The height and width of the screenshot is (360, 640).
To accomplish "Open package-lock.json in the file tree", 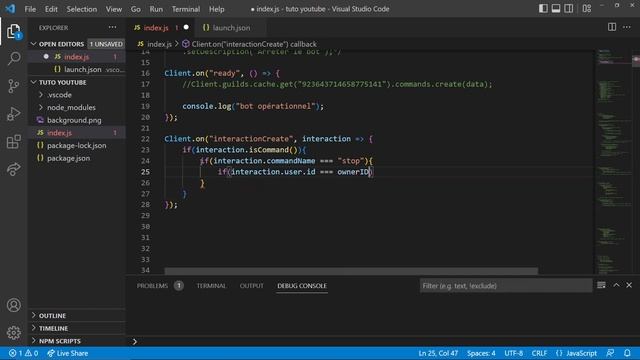I will point(76,145).
